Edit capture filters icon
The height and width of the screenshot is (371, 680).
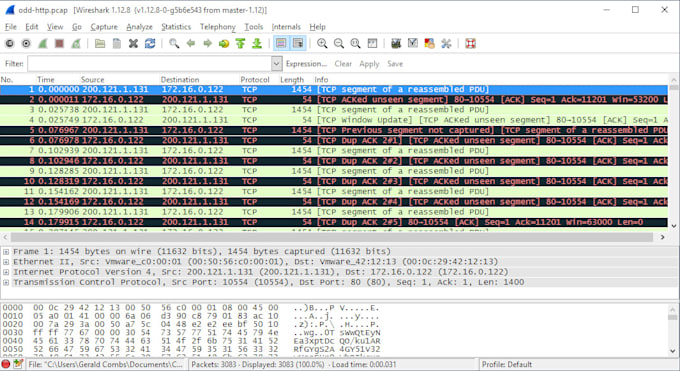pyautogui.click(x=396, y=43)
